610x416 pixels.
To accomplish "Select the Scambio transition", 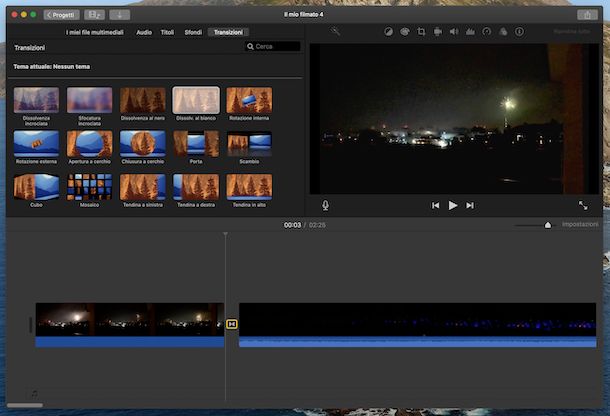I will (x=249, y=144).
